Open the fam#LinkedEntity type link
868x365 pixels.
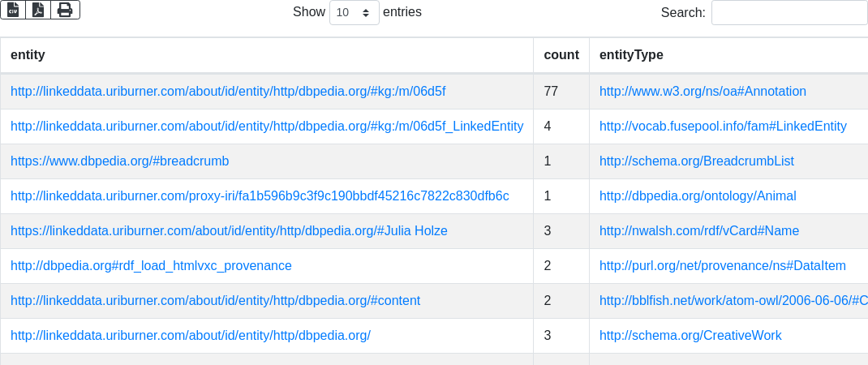(723, 127)
